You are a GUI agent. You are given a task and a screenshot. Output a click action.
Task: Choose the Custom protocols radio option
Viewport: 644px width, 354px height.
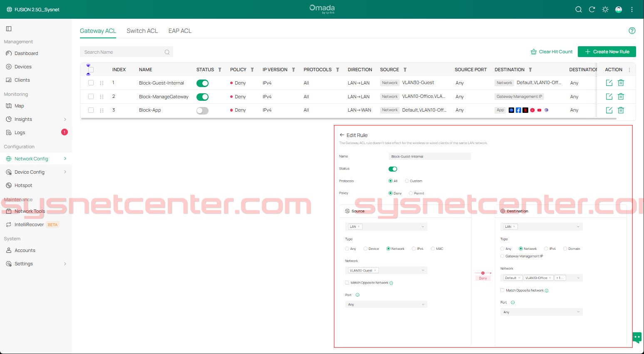pyautogui.click(x=407, y=181)
